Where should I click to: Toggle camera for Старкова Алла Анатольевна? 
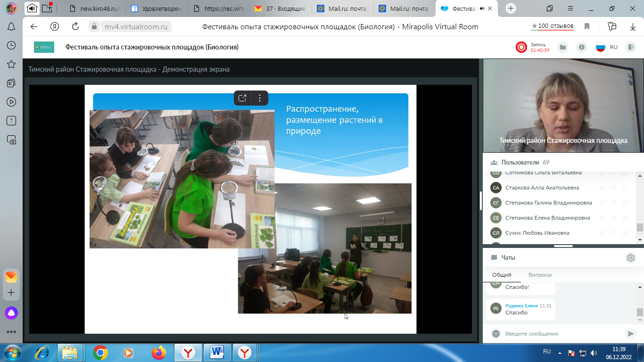tap(613, 188)
